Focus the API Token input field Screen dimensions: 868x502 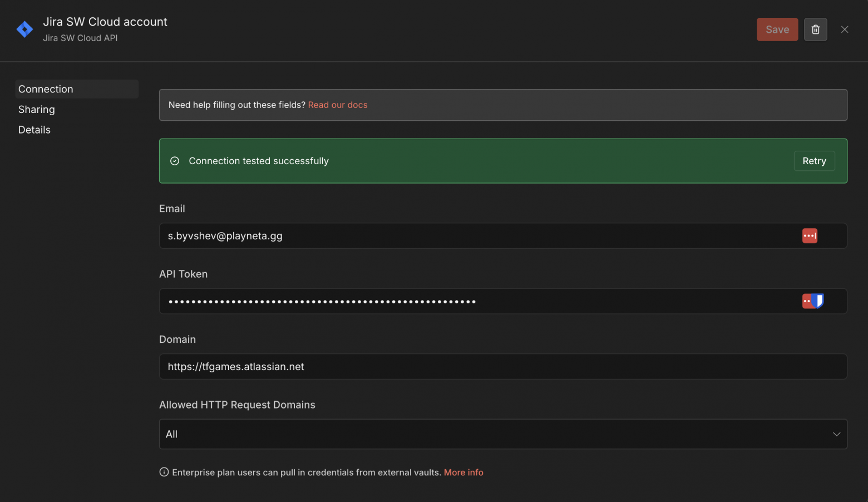coord(503,301)
